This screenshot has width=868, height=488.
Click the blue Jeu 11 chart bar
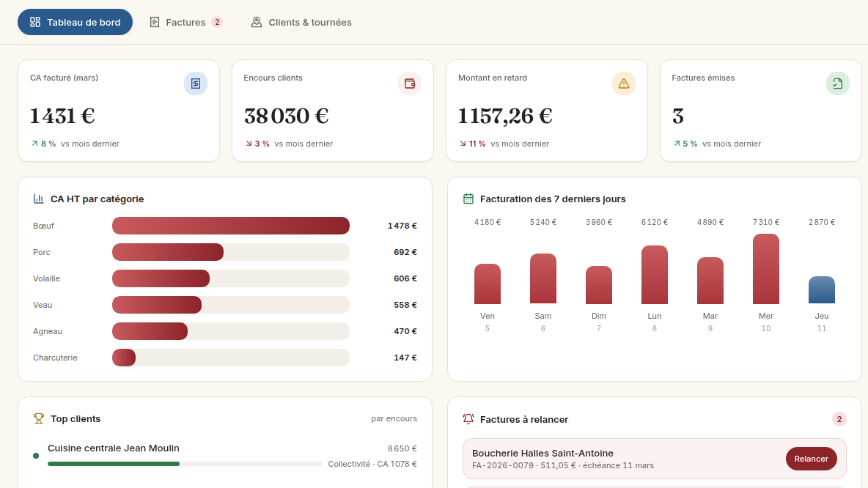(822, 290)
